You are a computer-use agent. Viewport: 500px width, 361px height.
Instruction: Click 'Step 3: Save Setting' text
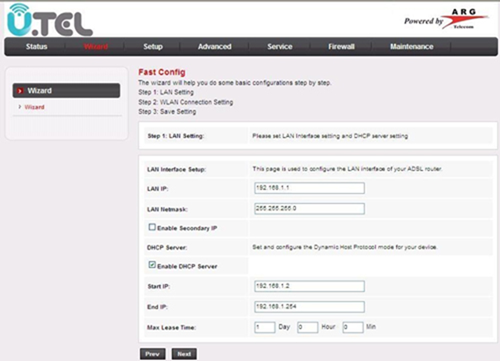pyautogui.click(x=167, y=112)
